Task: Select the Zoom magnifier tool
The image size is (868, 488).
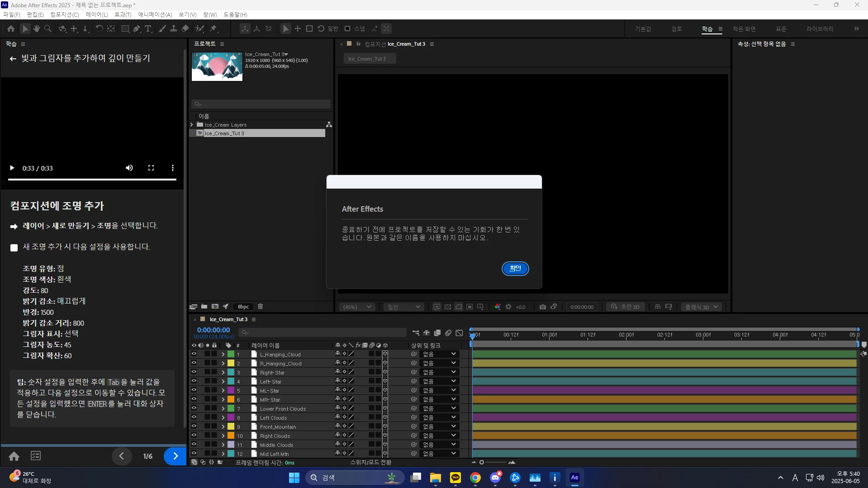Action: pyautogui.click(x=48, y=28)
